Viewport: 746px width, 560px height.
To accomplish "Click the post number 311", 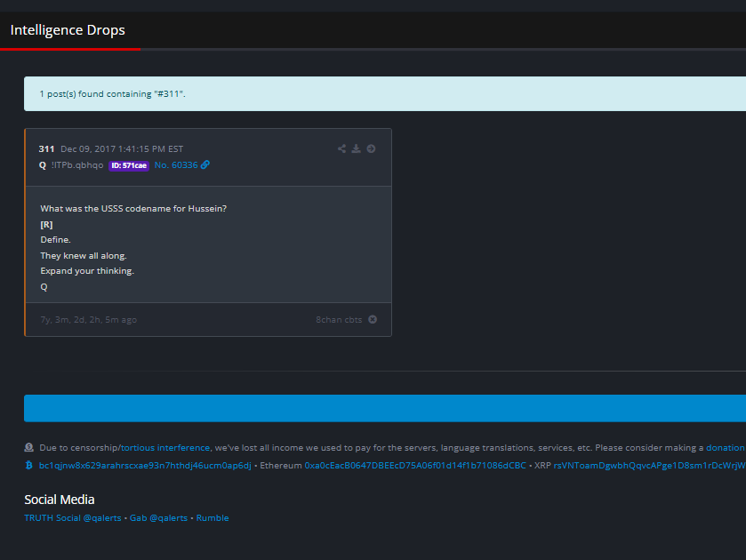I will [x=46, y=149].
